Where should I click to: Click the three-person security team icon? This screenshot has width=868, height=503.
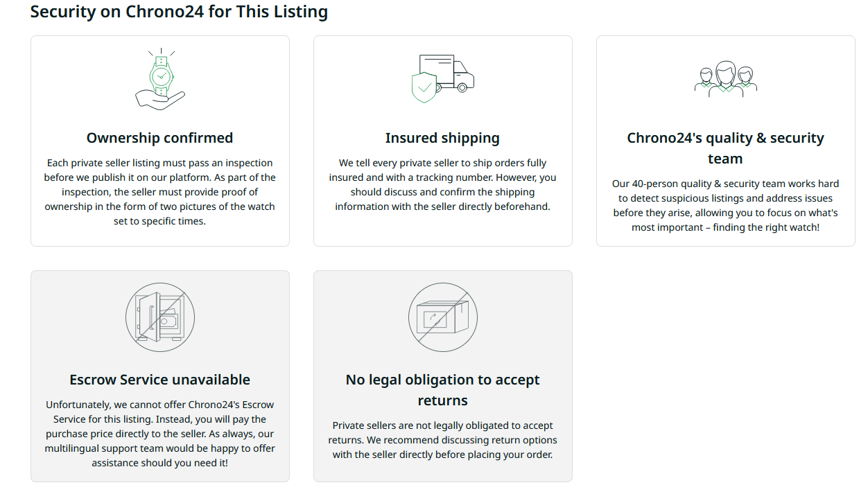725,78
